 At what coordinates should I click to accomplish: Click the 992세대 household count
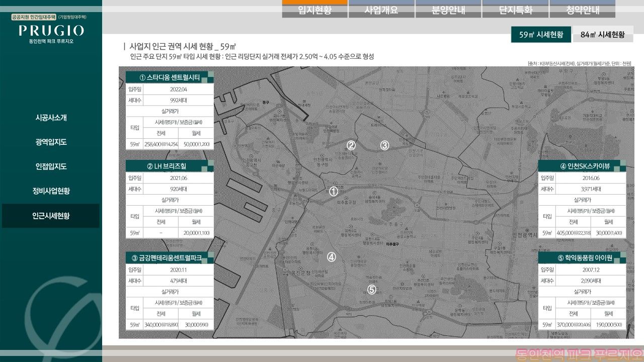click(x=178, y=100)
